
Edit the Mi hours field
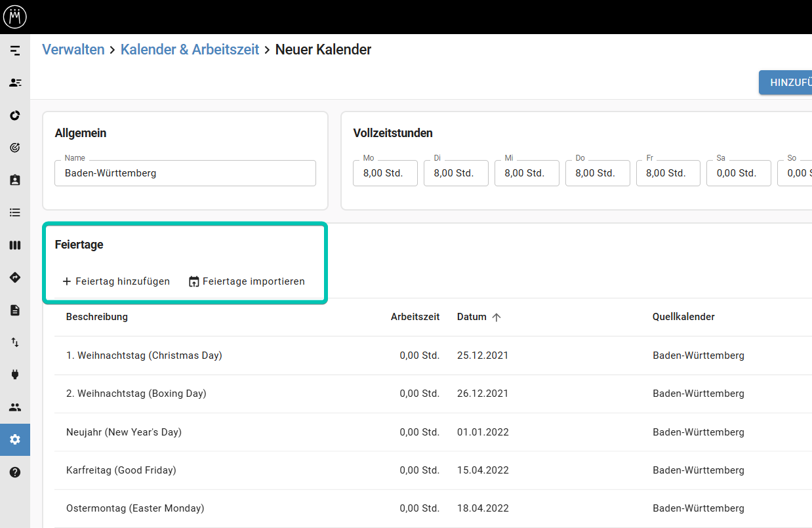[x=527, y=173]
